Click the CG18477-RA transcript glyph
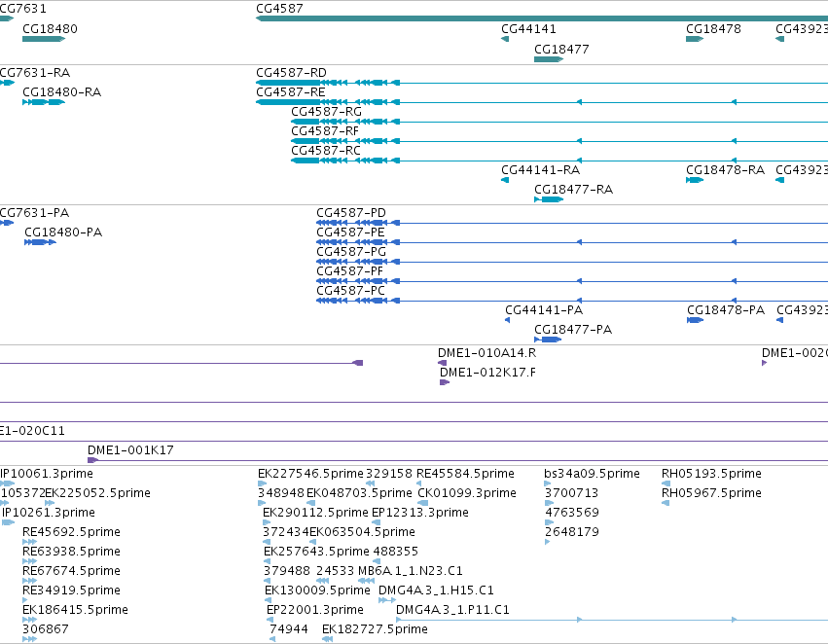The height and width of the screenshot is (644, 828). (x=549, y=199)
